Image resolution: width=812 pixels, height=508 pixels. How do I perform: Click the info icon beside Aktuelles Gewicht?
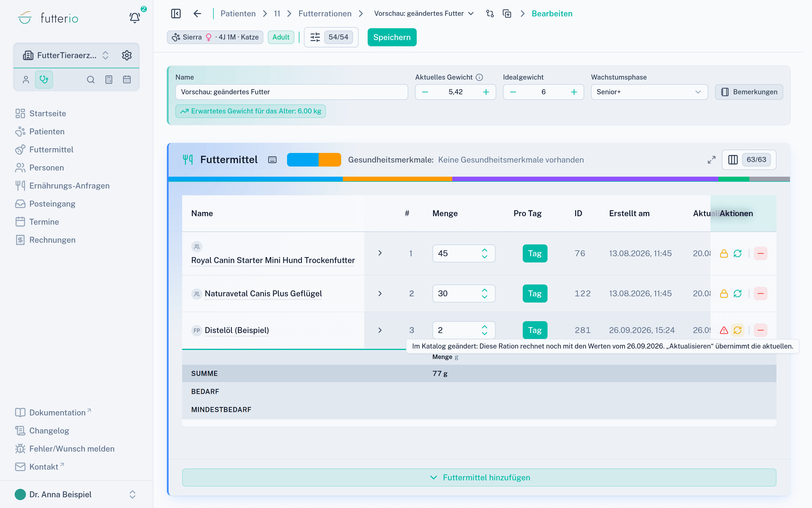click(x=480, y=77)
